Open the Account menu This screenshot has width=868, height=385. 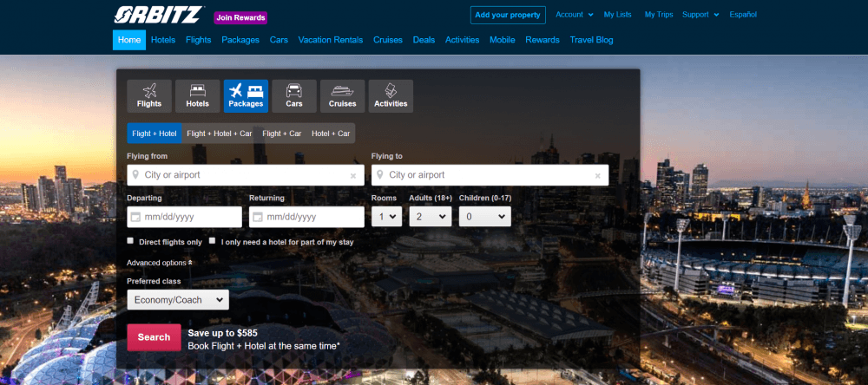click(574, 15)
